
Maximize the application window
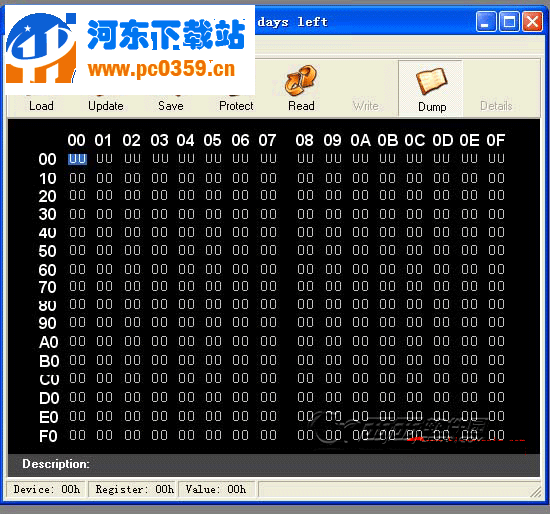(509, 22)
